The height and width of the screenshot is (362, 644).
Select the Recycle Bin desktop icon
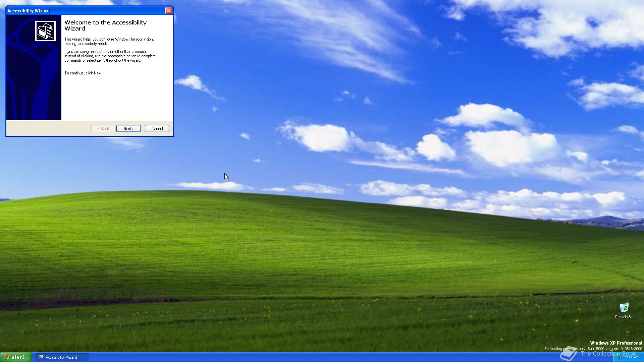[x=624, y=307]
